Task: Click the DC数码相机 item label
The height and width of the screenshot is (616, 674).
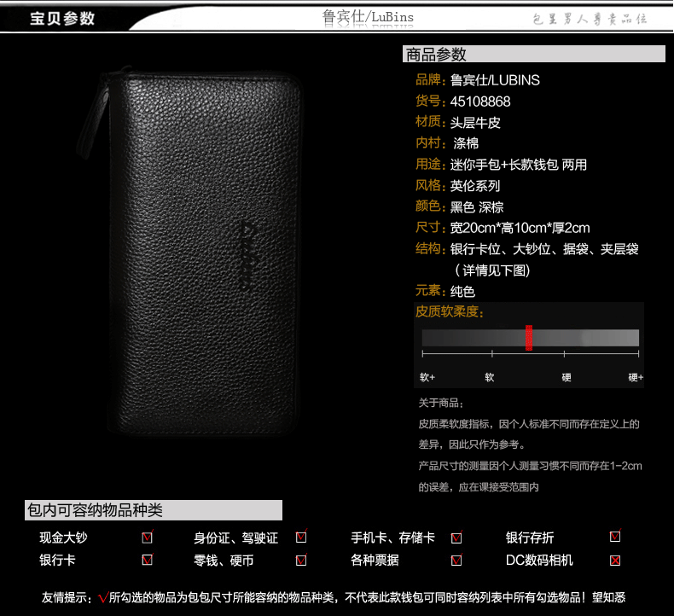Action: coord(539,561)
